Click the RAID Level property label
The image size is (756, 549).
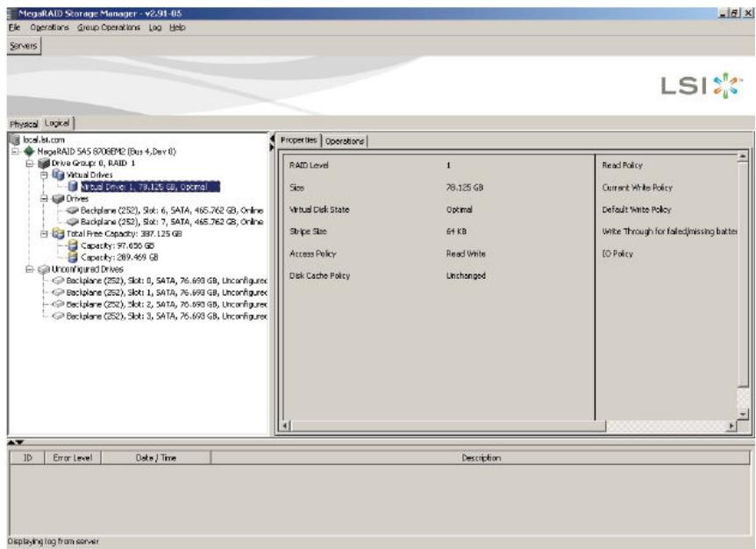[309, 165]
